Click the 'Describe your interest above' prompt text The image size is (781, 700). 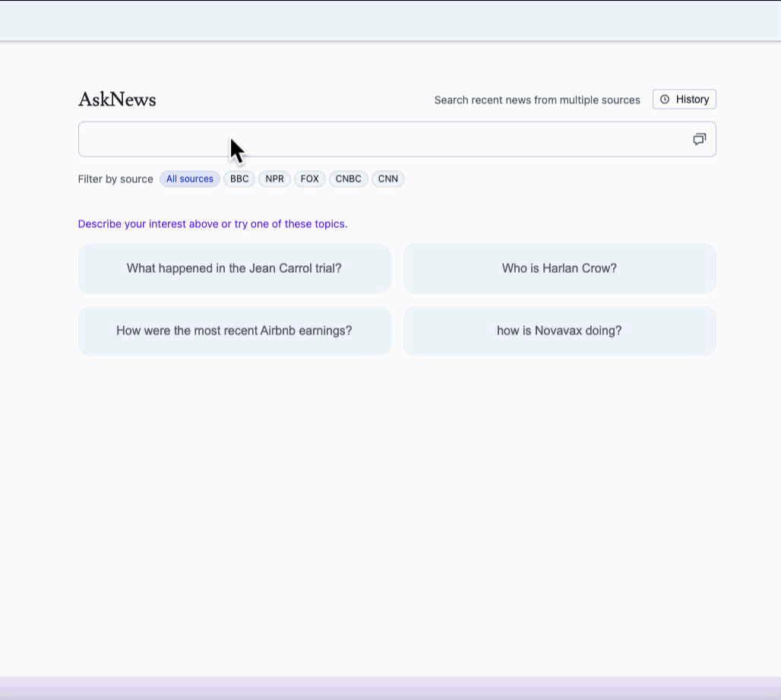pyautogui.click(x=212, y=224)
